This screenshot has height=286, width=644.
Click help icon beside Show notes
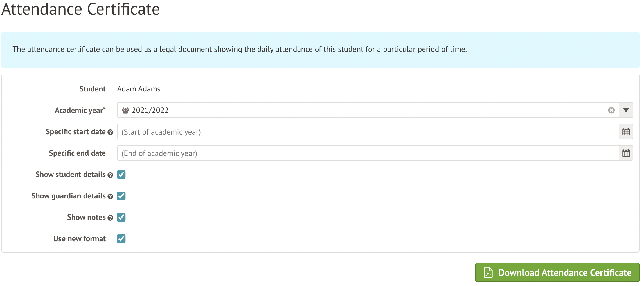coord(110,218)
